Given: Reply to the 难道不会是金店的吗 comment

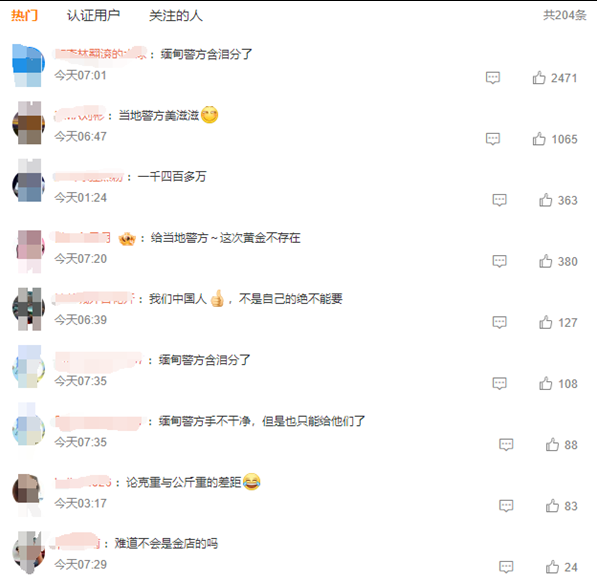Looking at the screenshot, I should pyautogui.click(x=506, y=567).
